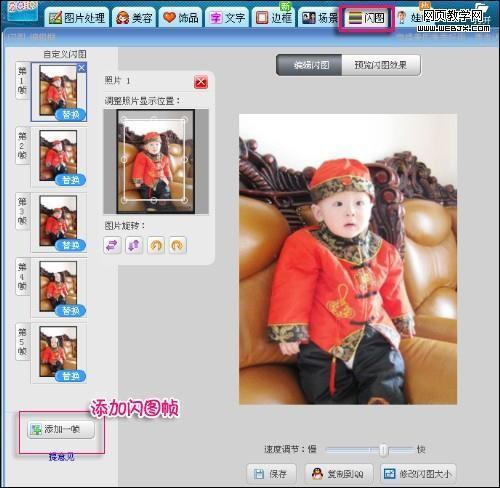This screenshot has height=488, width=500.
Task: Open the 边框 tab
Action: pos(274,18)
